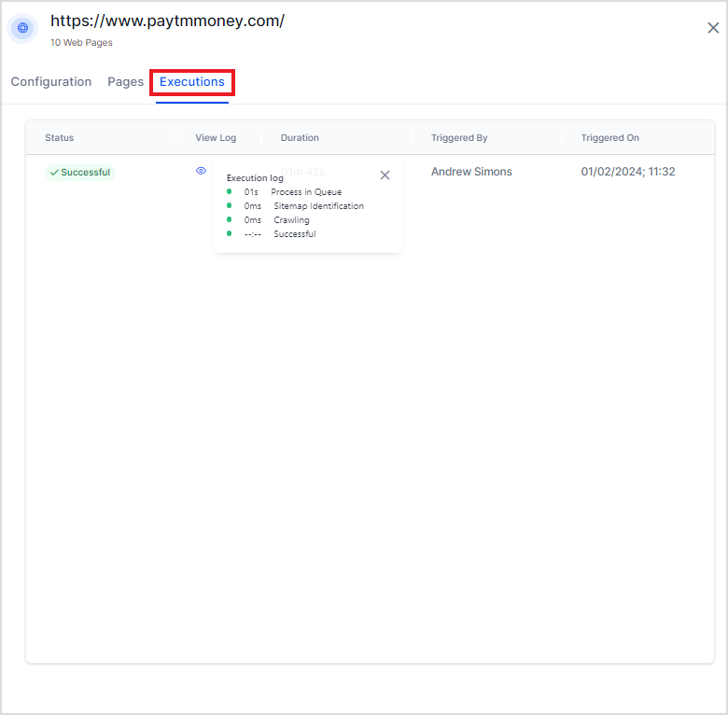
Task: Click the globe website icon
Action: 23,29
